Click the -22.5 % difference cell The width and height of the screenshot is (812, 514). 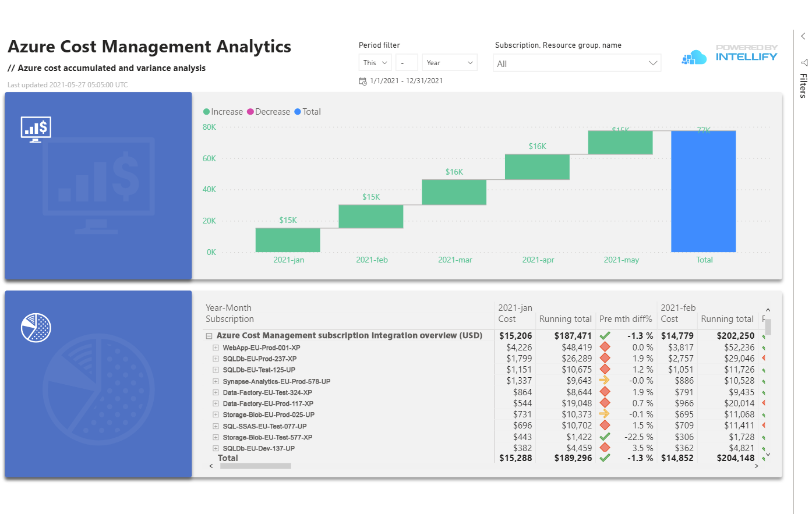pyautogui.click(x=638, y=437)
